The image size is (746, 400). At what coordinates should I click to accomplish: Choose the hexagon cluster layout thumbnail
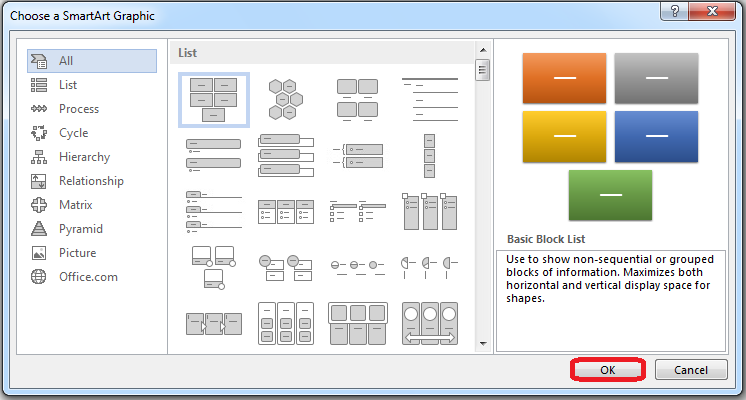pyautogui.click(x=286, y=99)
